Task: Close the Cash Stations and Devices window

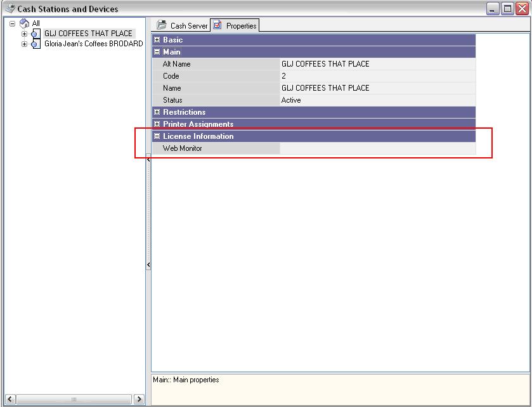Action: coord(522,8)
